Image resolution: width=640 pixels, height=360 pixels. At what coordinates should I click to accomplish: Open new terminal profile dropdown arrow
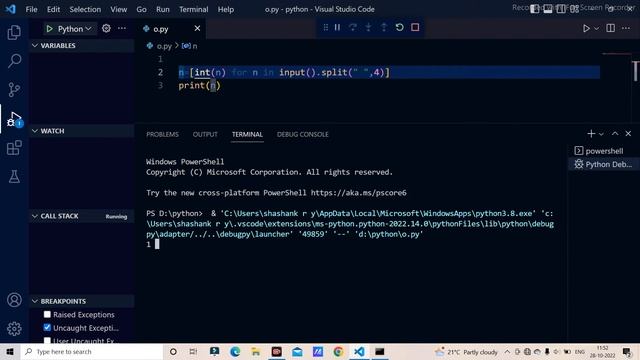coord(602,134)
